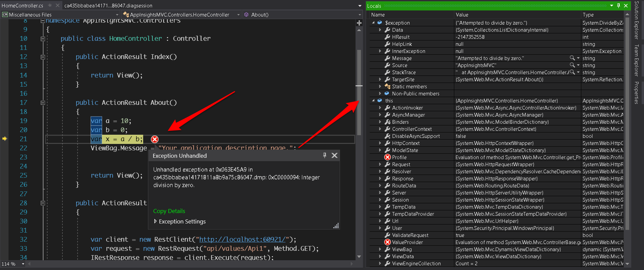Open text visualizer for Message value
Viewport: 644px width, 270px height.
[572, 58]
